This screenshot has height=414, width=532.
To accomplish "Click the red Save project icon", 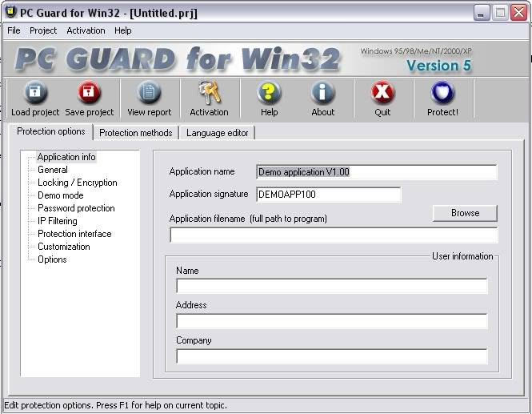I will [89, 92].
